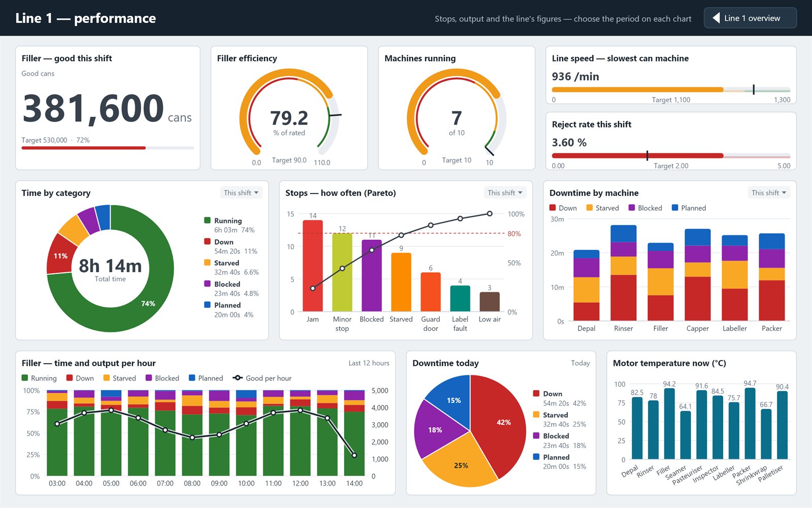Viewport: 812px width, 508px height.
Task: Click the 3.60 % reject rate value
Action: coord(569,142)
